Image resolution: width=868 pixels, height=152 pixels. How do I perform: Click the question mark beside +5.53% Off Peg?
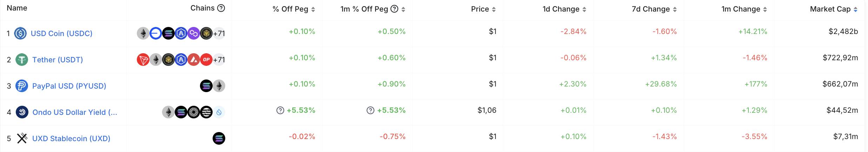(x=280, y=110)
